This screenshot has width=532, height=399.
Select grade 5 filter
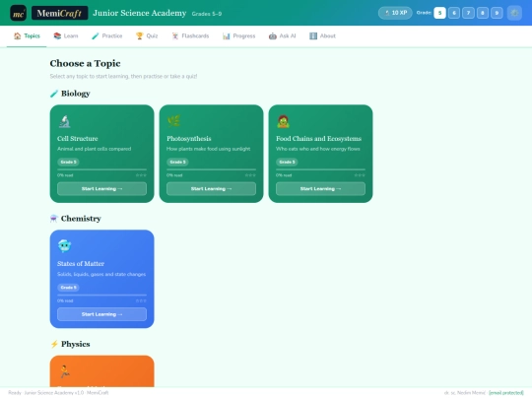point(439,13)
